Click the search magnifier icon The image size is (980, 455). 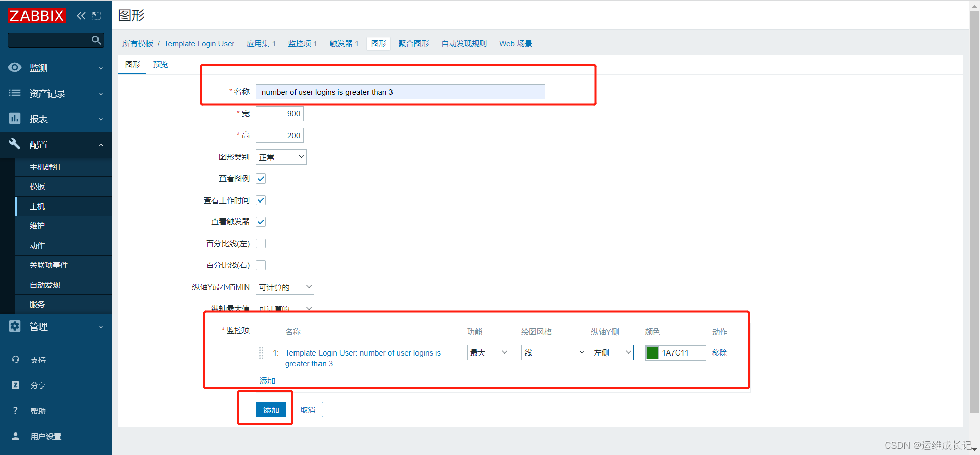[x=96, y=40]
